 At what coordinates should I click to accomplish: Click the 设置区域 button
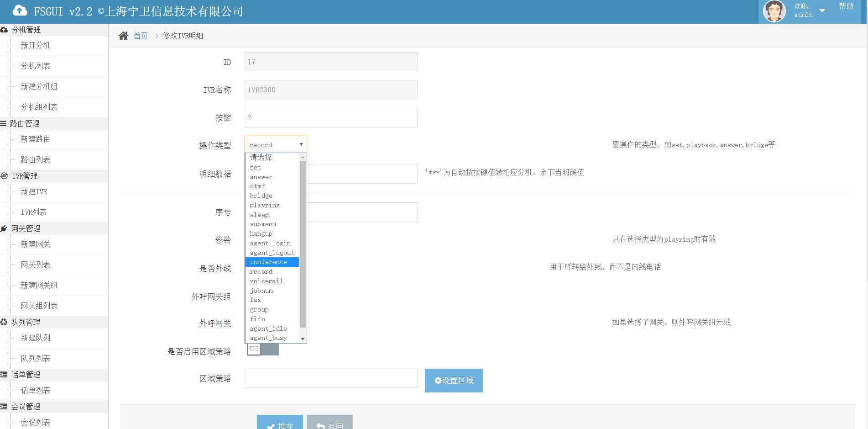pos(454,380)
